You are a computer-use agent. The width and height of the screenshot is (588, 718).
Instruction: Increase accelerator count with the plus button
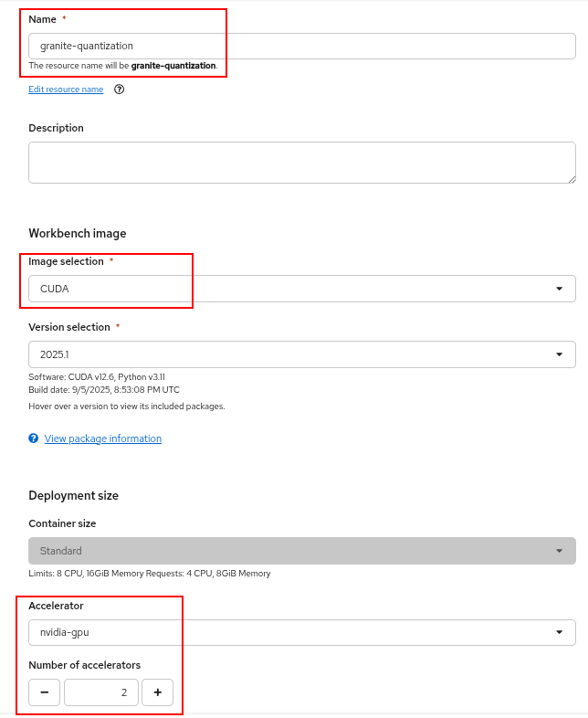157,692
